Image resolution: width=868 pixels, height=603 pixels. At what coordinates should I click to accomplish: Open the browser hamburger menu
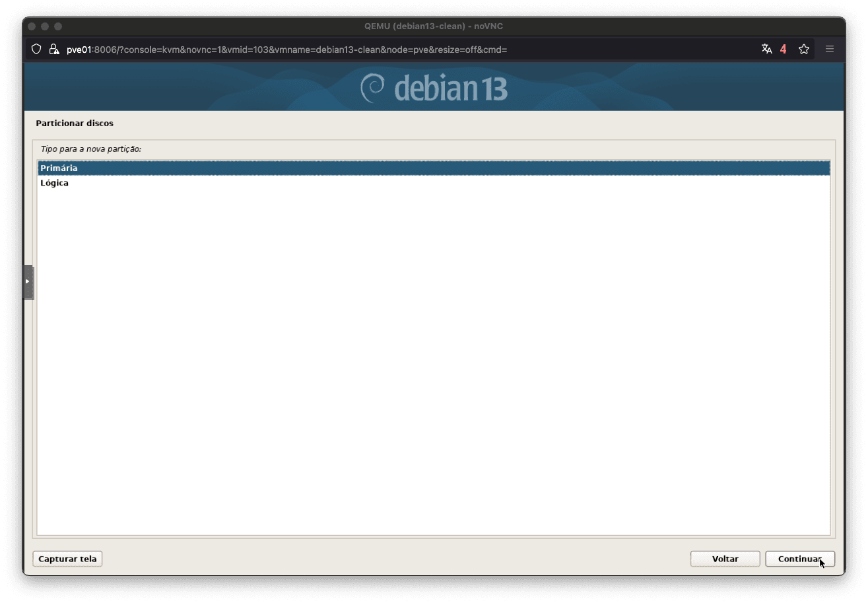coord(830,49)
